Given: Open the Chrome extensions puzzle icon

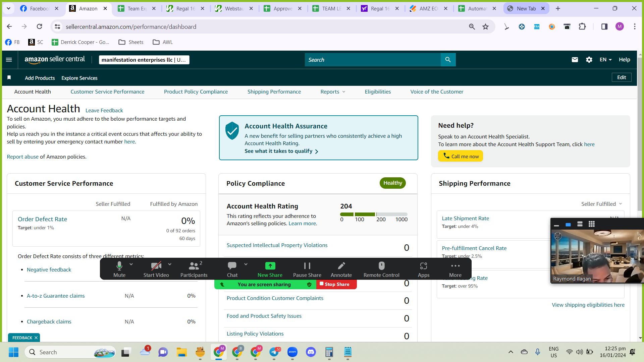Looking at the screenshot, I should [x=582, y=27].
